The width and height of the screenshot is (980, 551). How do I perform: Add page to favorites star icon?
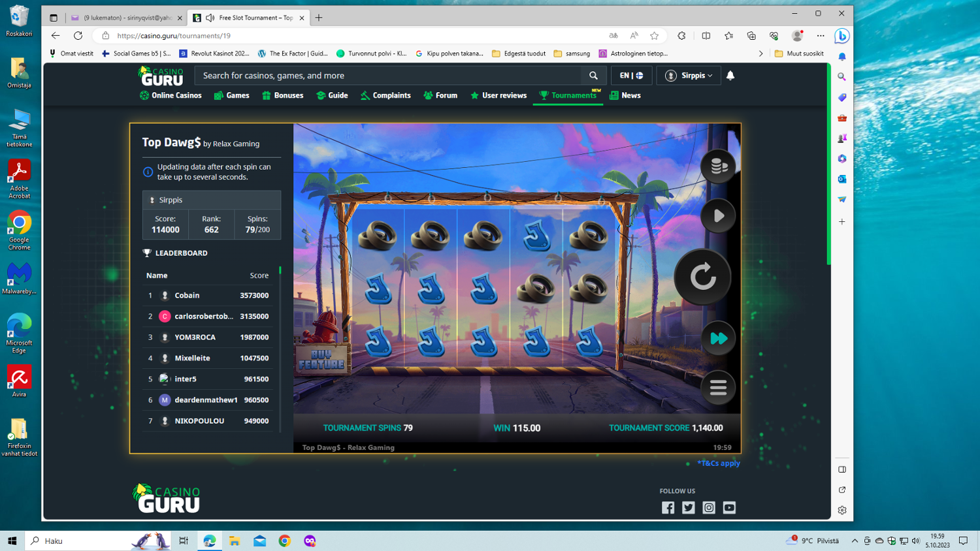tap(654, 36)
